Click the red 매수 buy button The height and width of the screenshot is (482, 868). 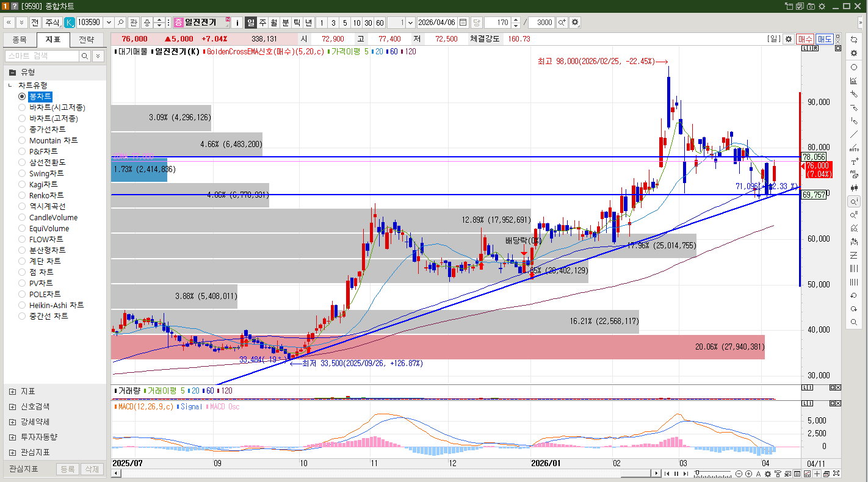(x=805, y=38)
